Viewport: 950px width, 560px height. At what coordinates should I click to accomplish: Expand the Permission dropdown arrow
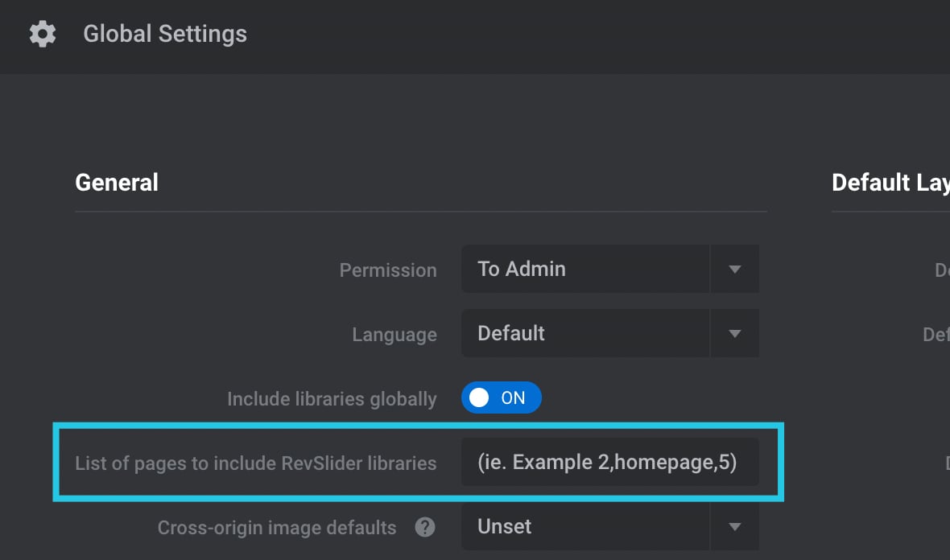pos(735,269)
